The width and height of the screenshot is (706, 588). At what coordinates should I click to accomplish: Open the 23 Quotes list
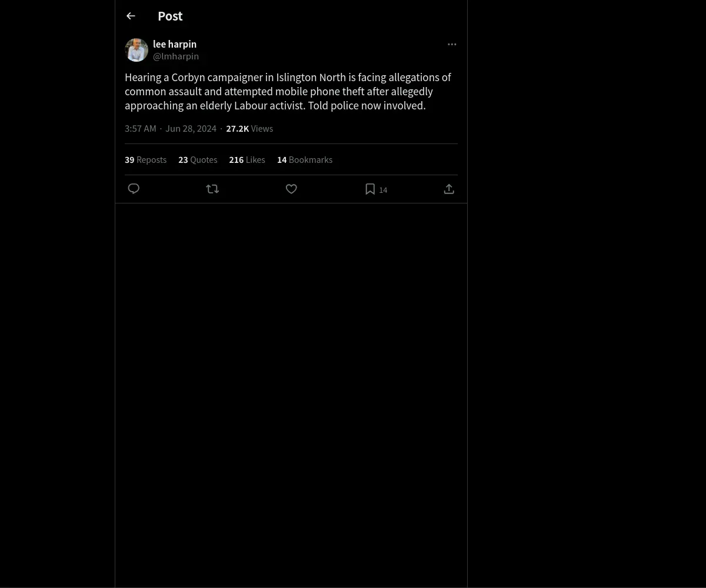198,160
